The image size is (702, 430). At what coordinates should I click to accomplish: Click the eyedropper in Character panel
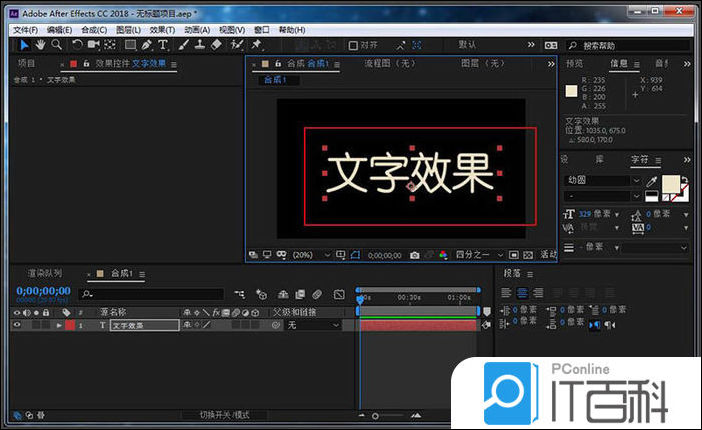[651, 181]
